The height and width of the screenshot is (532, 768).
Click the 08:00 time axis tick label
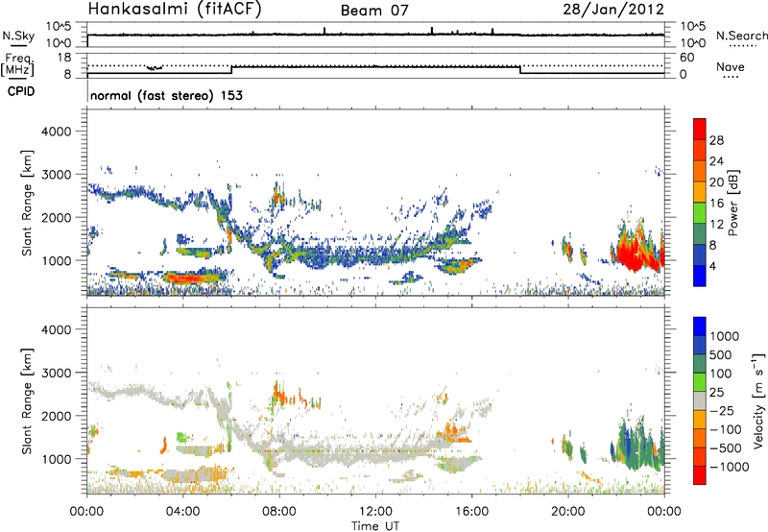[x=279, y=512]
